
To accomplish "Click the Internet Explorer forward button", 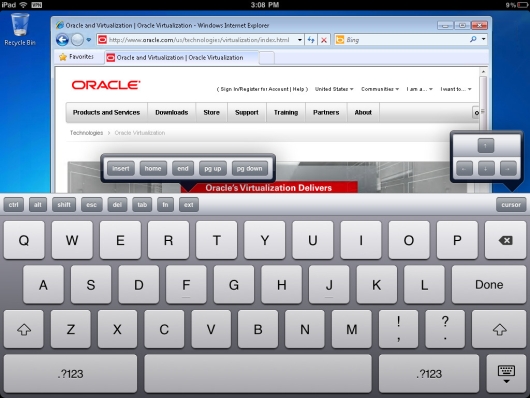I will [77, 40].
